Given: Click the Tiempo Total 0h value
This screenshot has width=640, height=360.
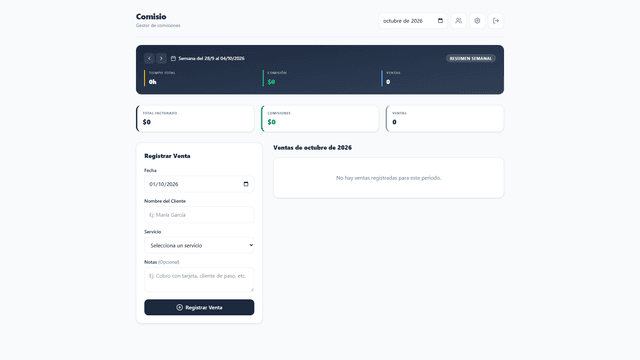Looking at the screenshot, I should coord(153,82).
